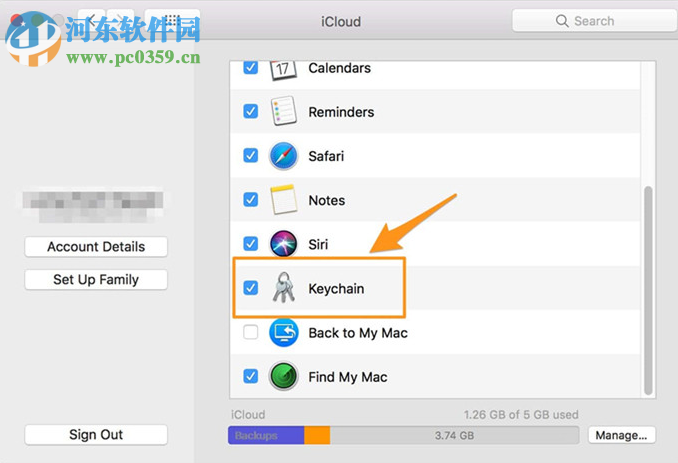Select the Keychain label text
678x463 pixels.
coord(336,289)
